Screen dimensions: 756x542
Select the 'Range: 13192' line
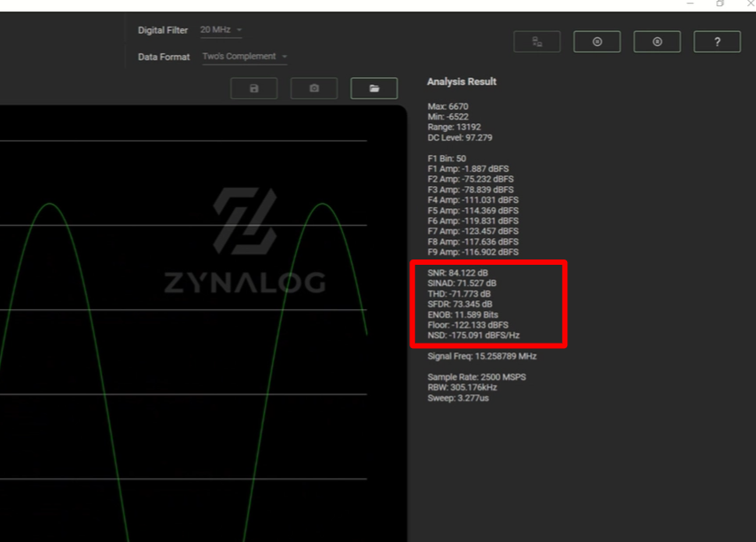[454, 128]
